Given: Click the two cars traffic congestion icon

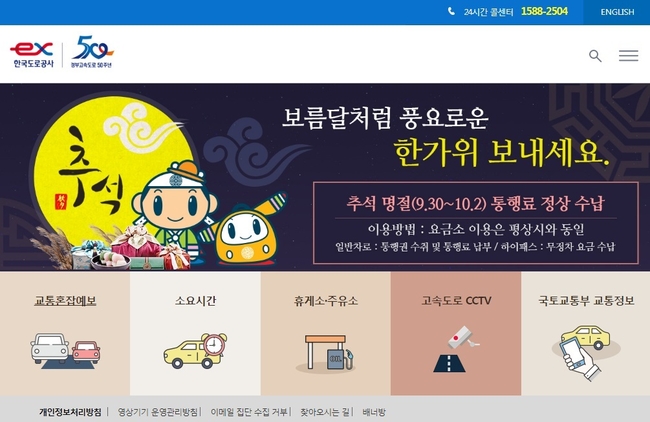Looking at the screenshot, I should pos(65,351).
